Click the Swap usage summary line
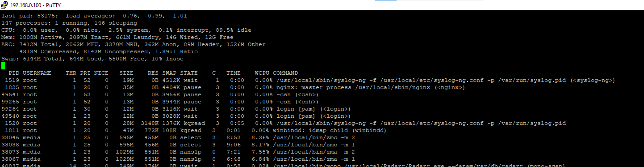The image size is (644, 167). pyautogui.click(x=92, y=59)
